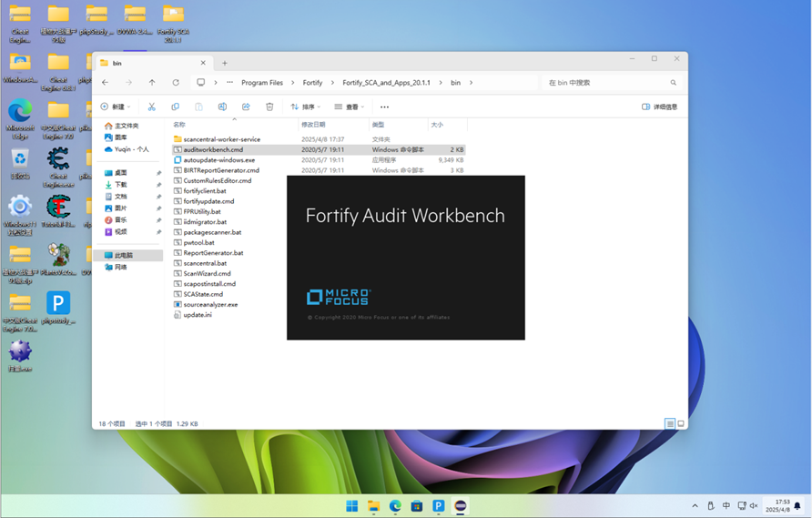Screen dimensions: 812x518
Task: Click the Copy icon in Explorer toolbar
Action: pyautogui.click(x=175, y=107)
